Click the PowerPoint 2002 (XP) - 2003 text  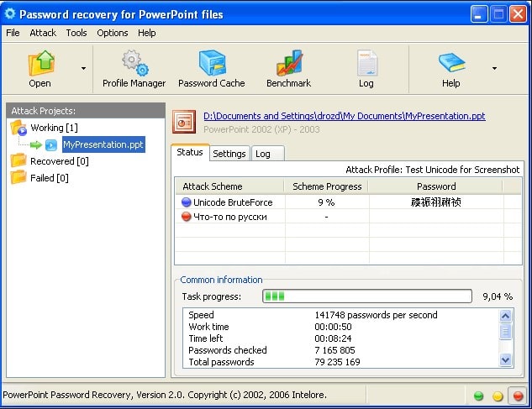[261, 129]
